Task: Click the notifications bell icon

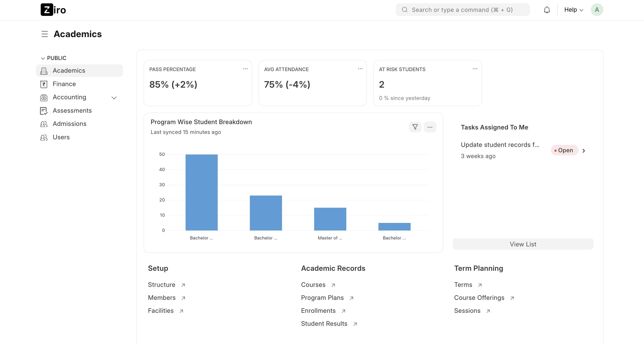Action: pyautogui.click(x=547, y=10)
